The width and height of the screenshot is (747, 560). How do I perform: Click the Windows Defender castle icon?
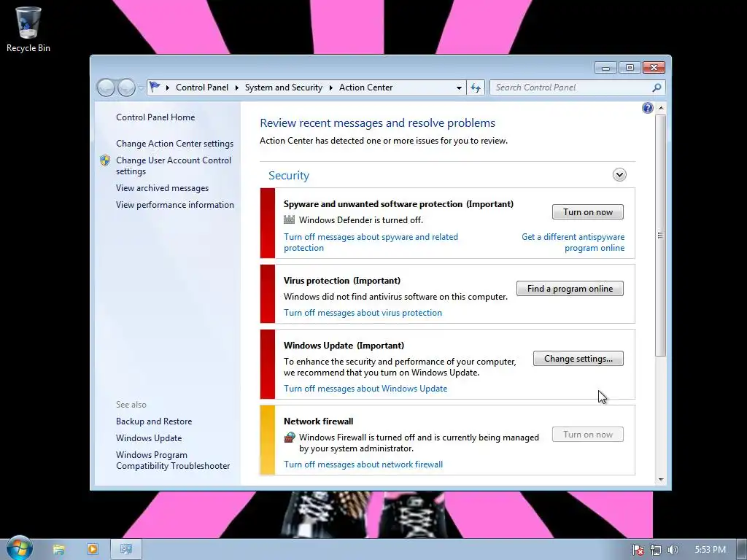289,219
